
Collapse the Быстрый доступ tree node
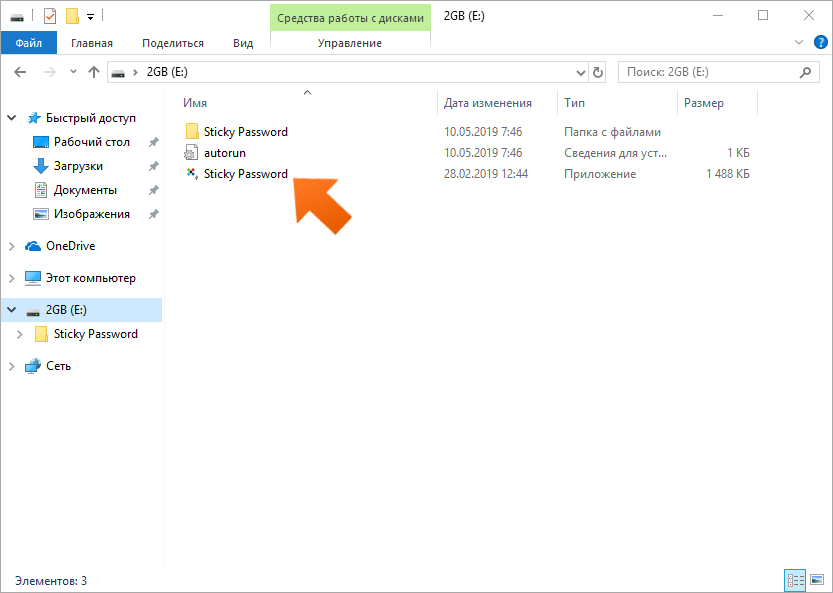point(12,118)
